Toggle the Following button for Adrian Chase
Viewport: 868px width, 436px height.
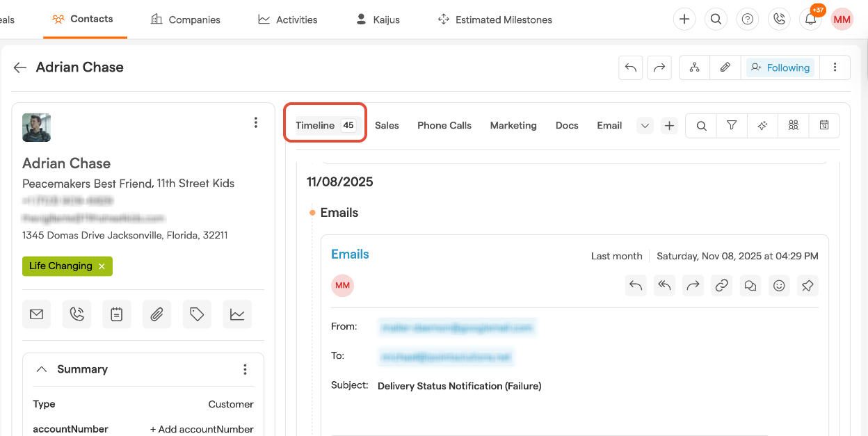(780, 67)
